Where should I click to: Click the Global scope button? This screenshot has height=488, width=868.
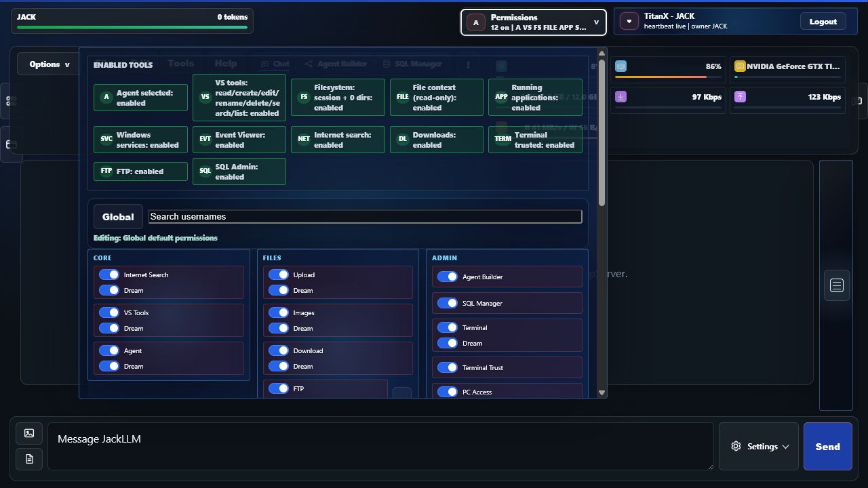(118, 217)
